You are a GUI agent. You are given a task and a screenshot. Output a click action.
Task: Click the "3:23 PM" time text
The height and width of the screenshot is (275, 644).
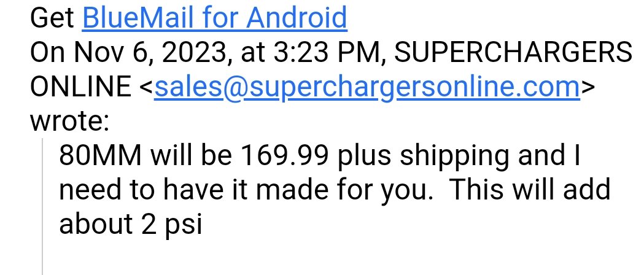point(330,53)
